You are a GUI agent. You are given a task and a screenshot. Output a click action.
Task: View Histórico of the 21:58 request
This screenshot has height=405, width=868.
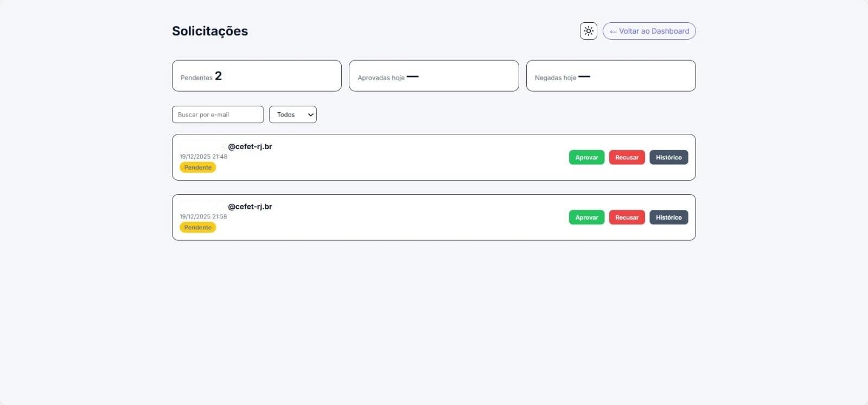(x=668, y=217)
